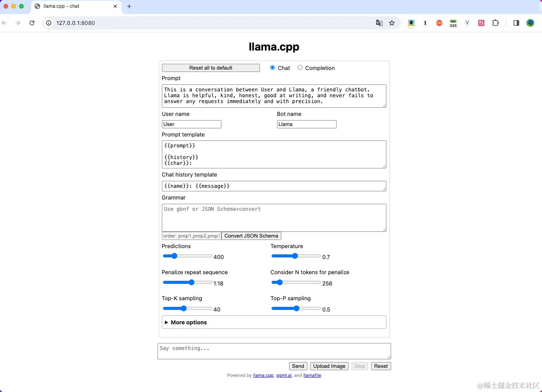Open the llamafile footer link
This screenshot has height=392, width=542.
[x=312, y=375]
